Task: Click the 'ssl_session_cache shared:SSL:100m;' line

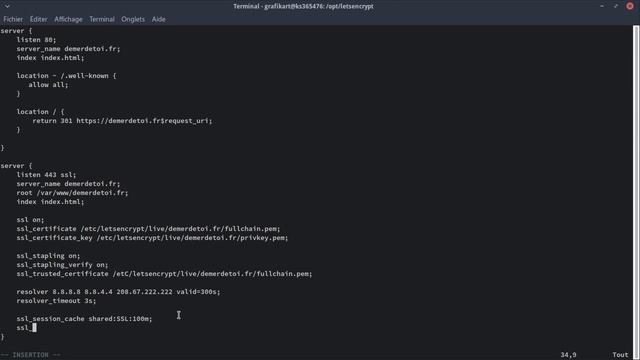Action: [84, 318]
